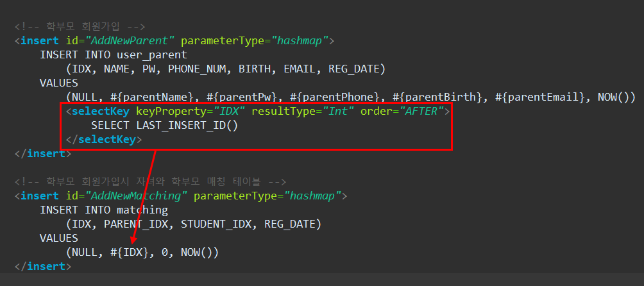The width and height of the screenshot is (644, 286).
Task: Click the #{IDX} placeholder in the matching insert
Action: point(130,253)
